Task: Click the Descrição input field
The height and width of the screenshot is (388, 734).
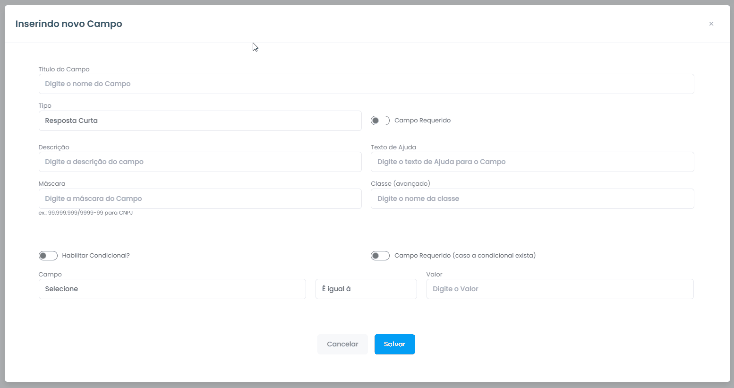Action: [200, 161]
